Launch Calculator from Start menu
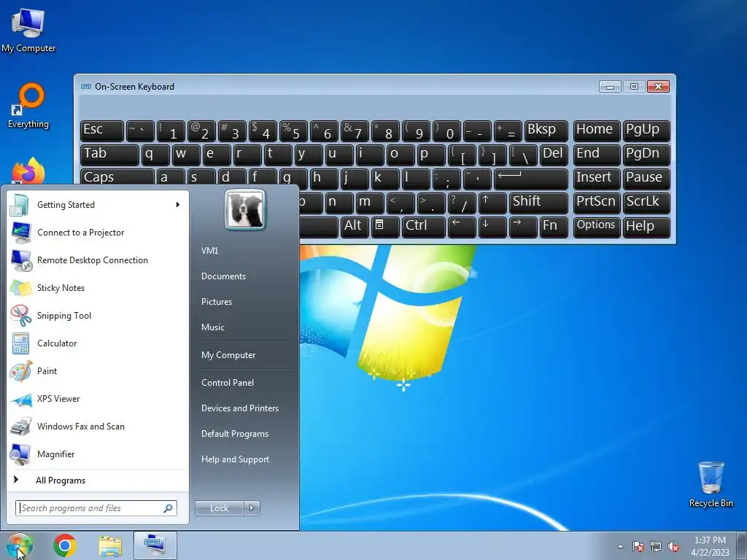Image resolution: width=747 pixels, height=560 pixels. coord(98,343)
